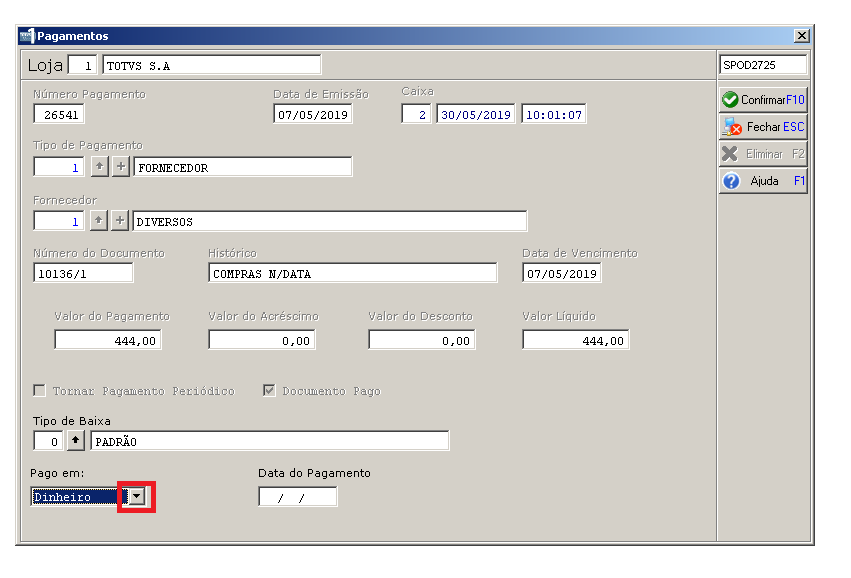
Task: Click Número do Documento field 10136/1
Action: [x=83, y=273]
